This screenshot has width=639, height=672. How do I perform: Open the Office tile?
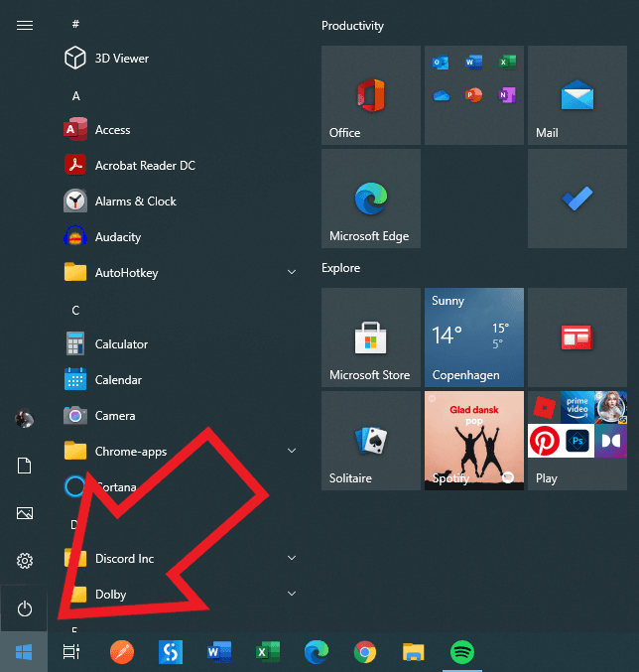371,95
